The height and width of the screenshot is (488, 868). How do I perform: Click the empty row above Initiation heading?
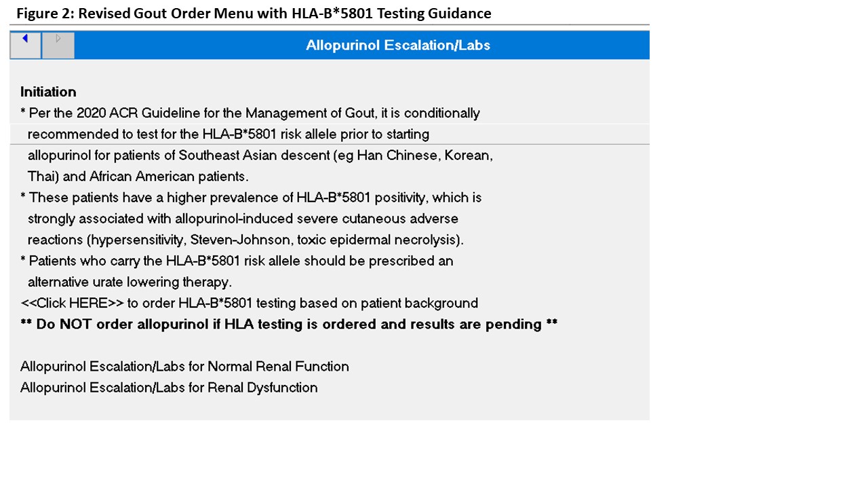coord(330,71)
